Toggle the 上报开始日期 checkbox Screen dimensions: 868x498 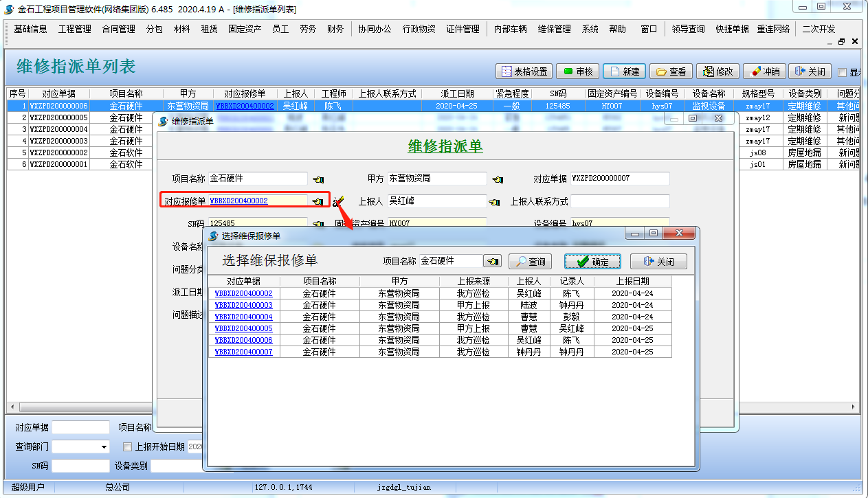point(127,447)
